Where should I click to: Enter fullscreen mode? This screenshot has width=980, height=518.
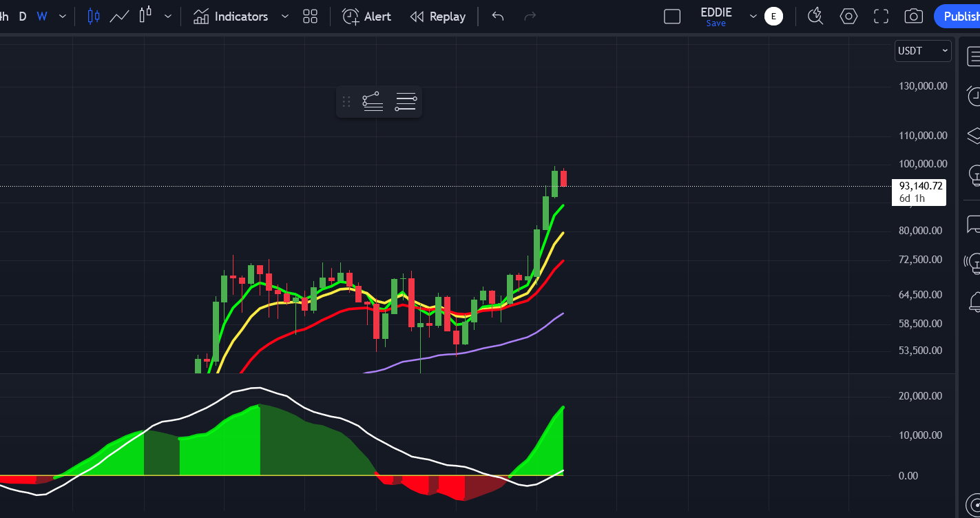[x=881, y=17]
